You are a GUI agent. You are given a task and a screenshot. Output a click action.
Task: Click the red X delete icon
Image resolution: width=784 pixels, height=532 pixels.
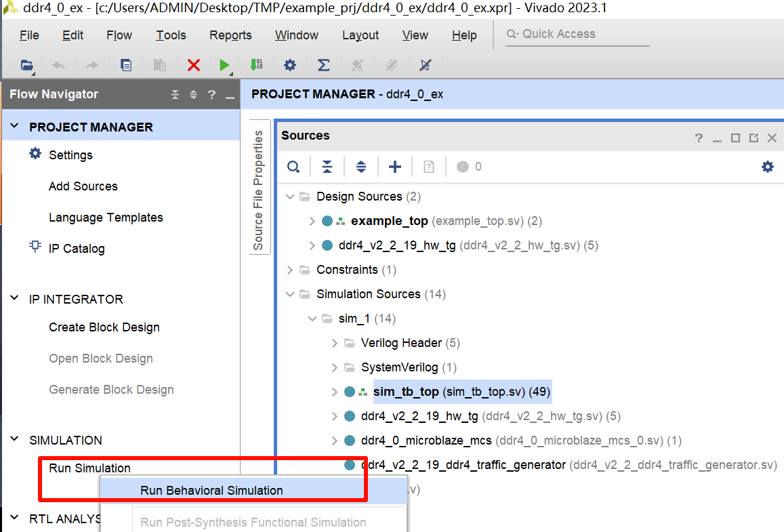[194, 65]
